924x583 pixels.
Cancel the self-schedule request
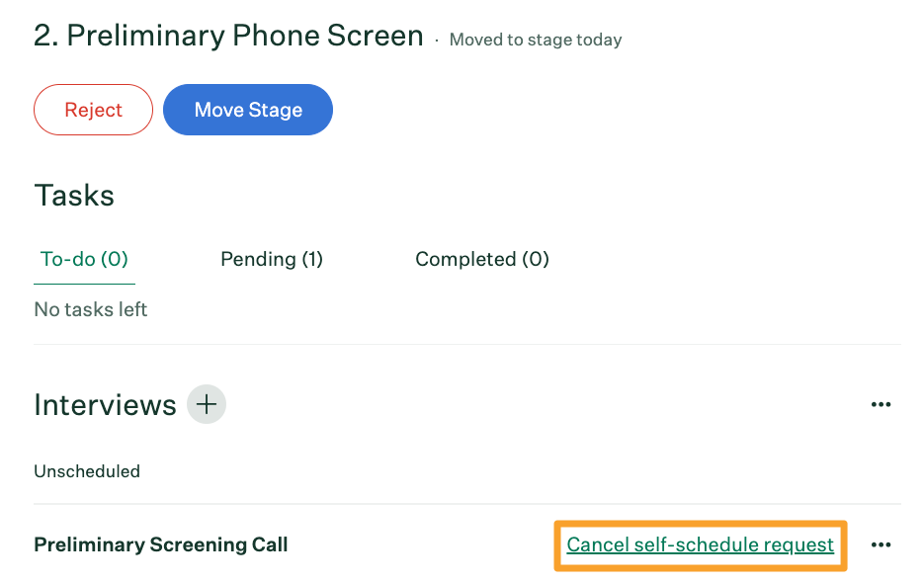coord(700,544)
